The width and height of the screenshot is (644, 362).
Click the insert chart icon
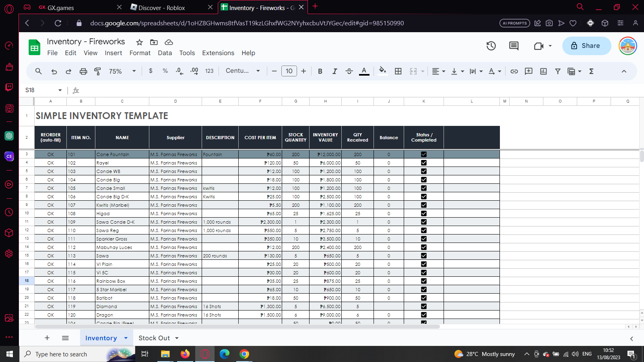(543, 71)
